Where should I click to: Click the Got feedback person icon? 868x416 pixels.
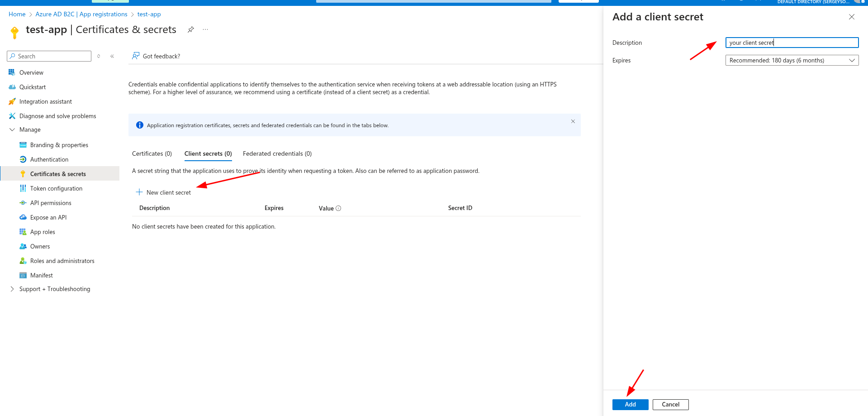coord(136,56)
